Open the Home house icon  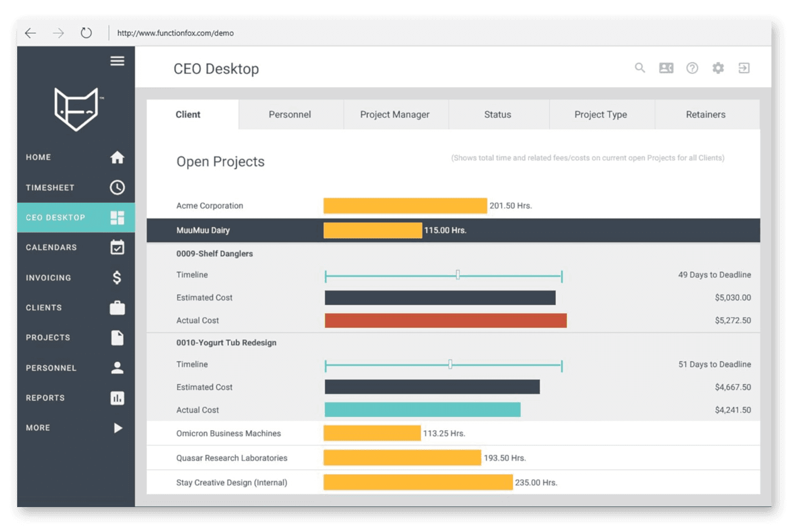click(117, 157)
